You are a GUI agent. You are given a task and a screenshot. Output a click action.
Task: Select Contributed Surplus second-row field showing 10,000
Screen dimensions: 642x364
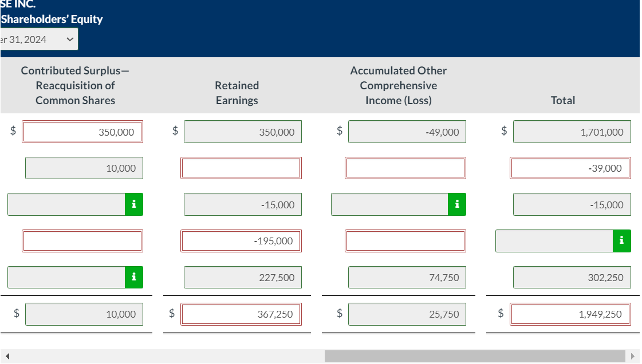coord(84,168)
